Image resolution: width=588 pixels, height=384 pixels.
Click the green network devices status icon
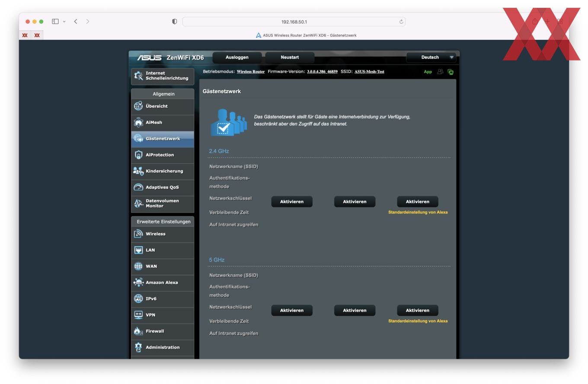pos(451,72)
